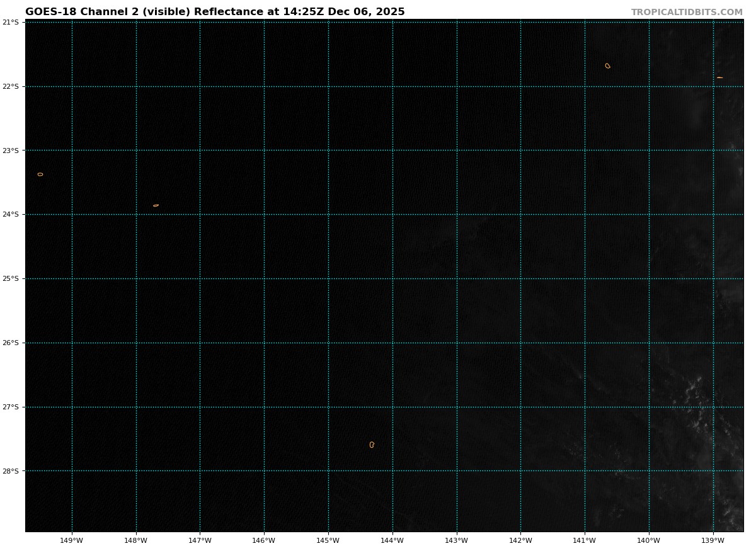Click the island outline near 23.4°S 149.5°W
This screenshot has width=756, height=546.
tap(40, 174)
